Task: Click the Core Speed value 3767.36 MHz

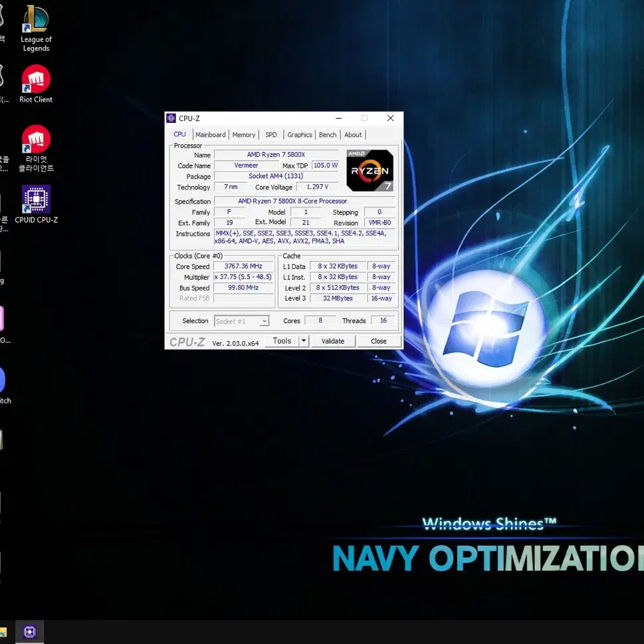Action: [243, 266]
